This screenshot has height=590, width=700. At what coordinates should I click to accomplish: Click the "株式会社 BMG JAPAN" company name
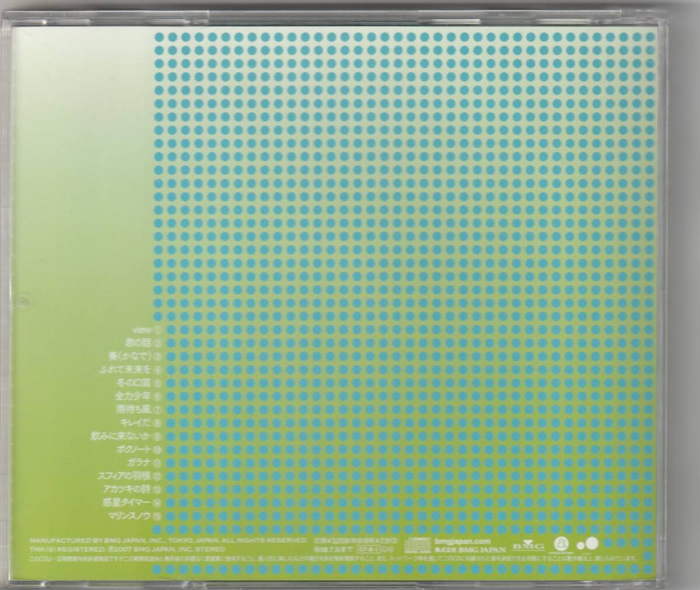[x=470, y=549]
